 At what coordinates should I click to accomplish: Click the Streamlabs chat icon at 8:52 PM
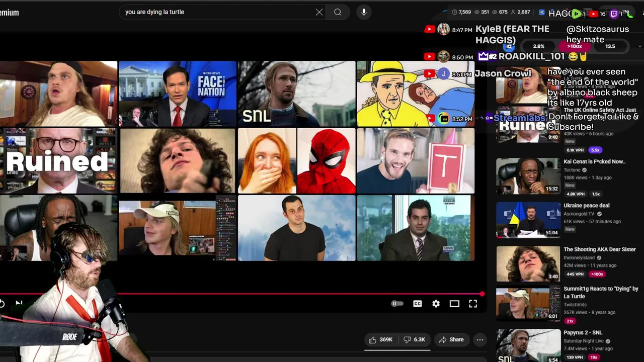point(444,119)
